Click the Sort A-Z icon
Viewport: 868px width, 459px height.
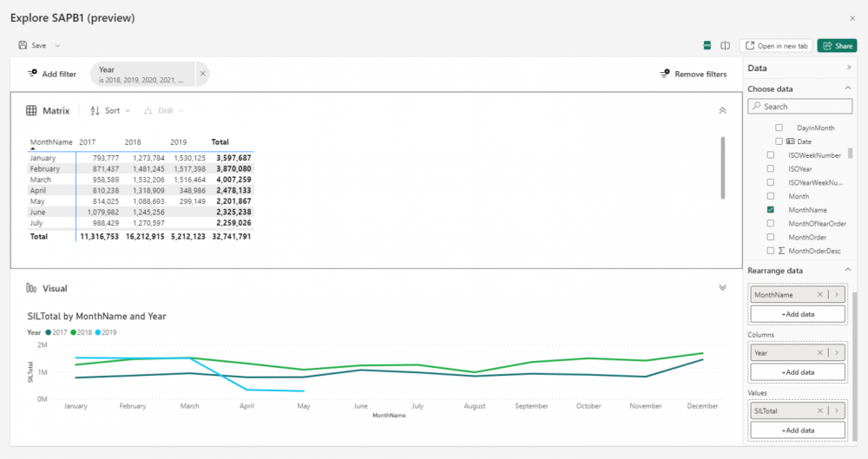tap(95, 111)
